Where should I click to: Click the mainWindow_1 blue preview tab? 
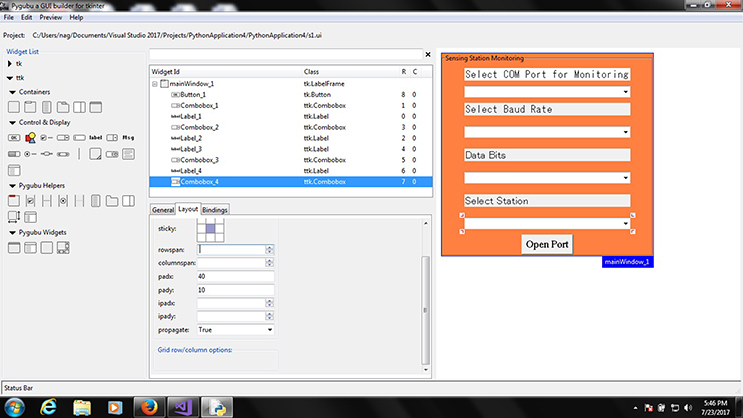point(627,262)
